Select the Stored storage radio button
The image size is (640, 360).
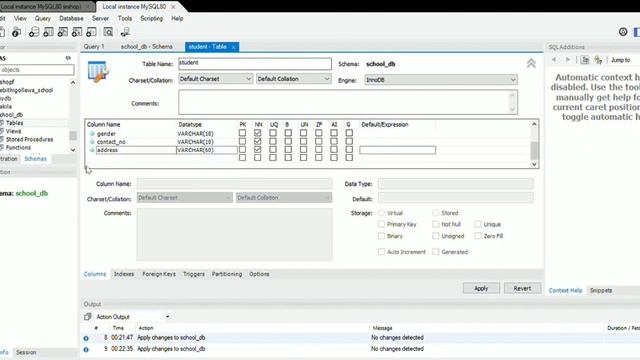436,213
